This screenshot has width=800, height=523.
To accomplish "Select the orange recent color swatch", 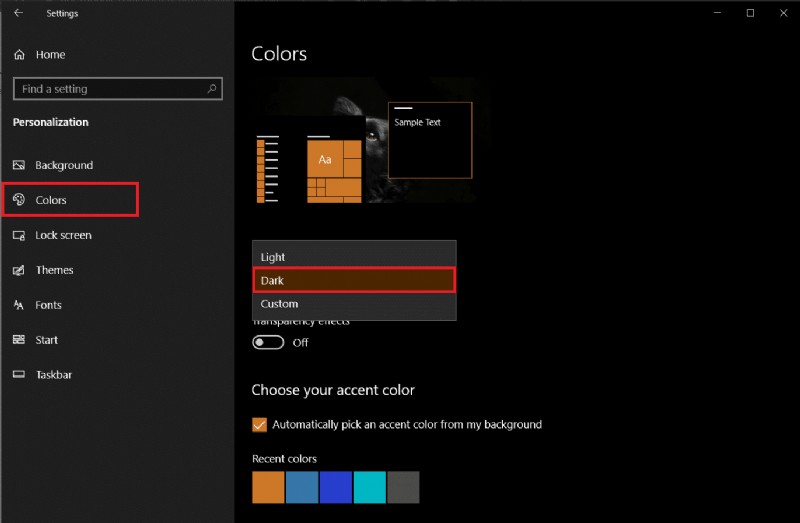I will 268,487.
